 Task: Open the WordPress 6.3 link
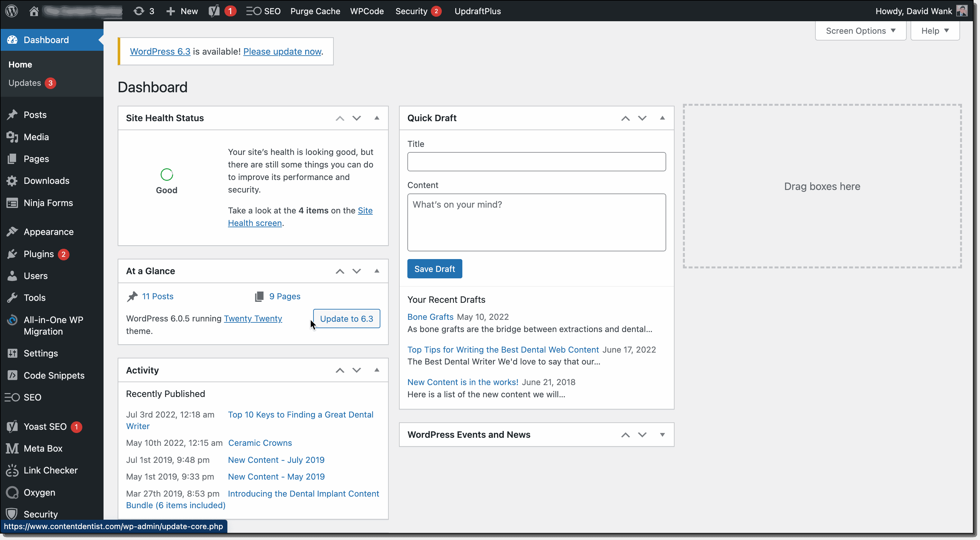(160, 51)
